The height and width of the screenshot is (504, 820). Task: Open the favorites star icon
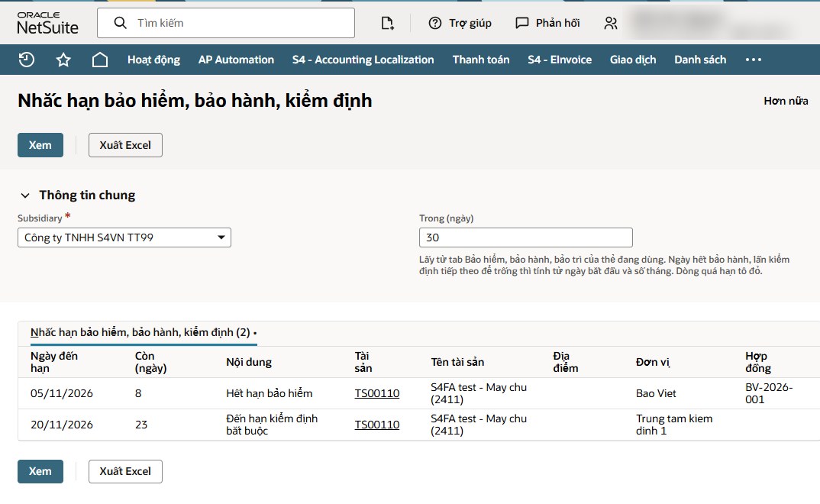(63, 60)
